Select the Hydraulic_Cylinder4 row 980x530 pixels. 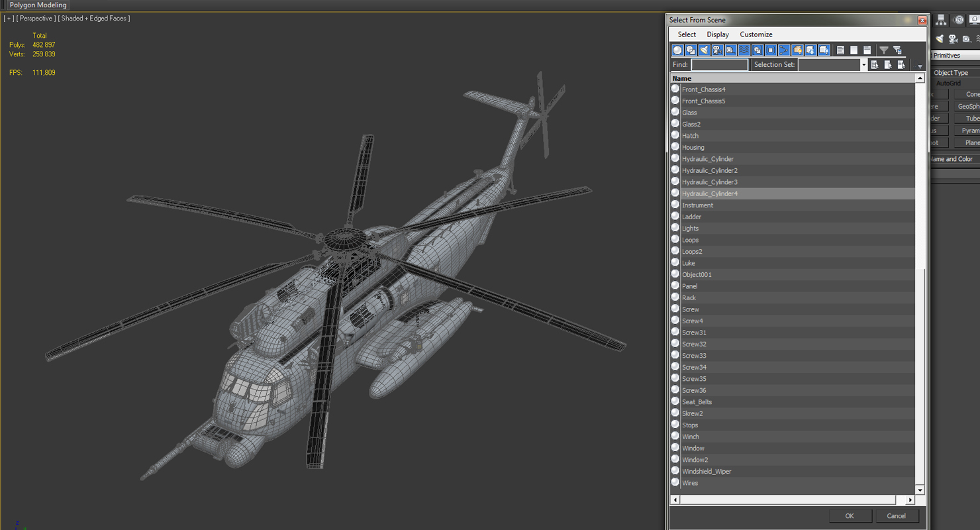point(793,193)
